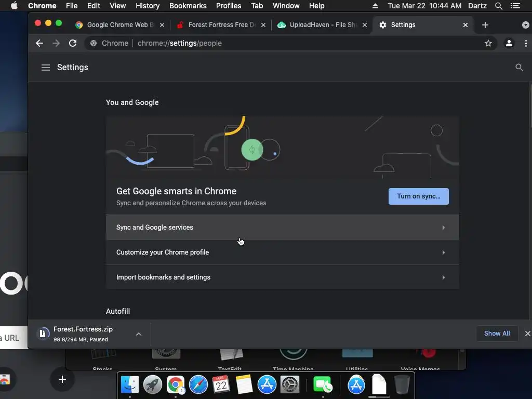Open Launchpad rocket icon in Dock
532x399 pixels.
tap(152, 385)
